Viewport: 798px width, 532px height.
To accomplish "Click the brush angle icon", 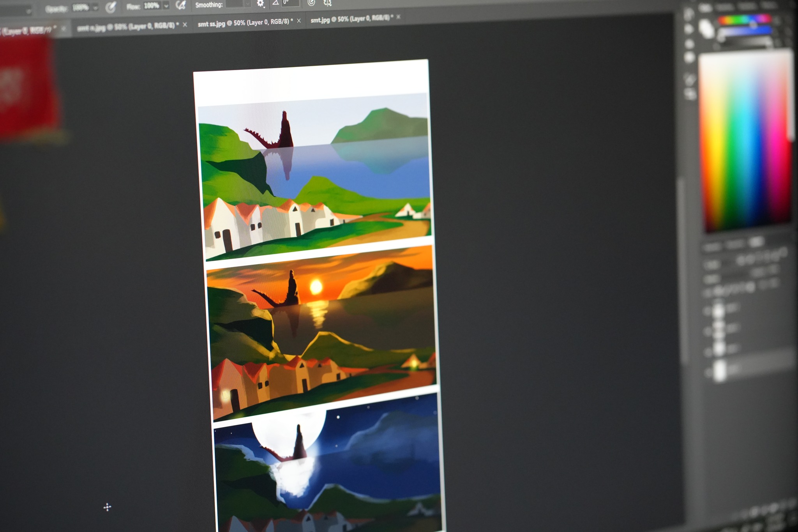I will click(x=275, y=3).
